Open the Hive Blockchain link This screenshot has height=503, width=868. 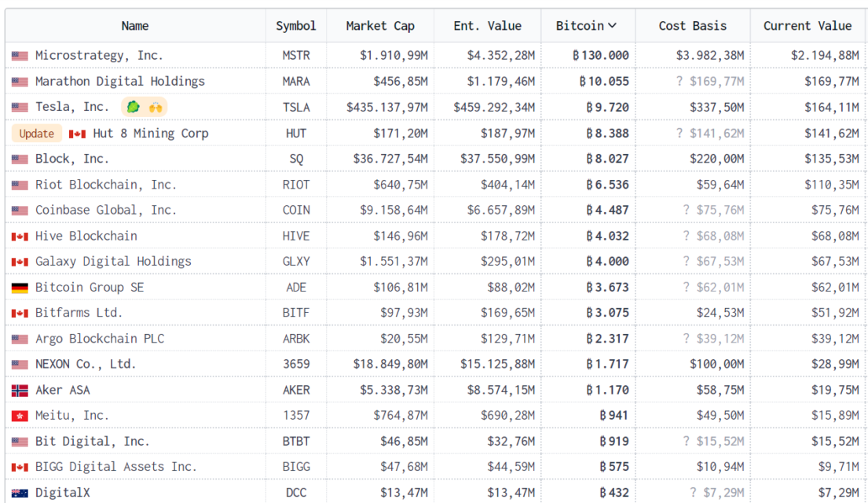[x=86, y=236]
